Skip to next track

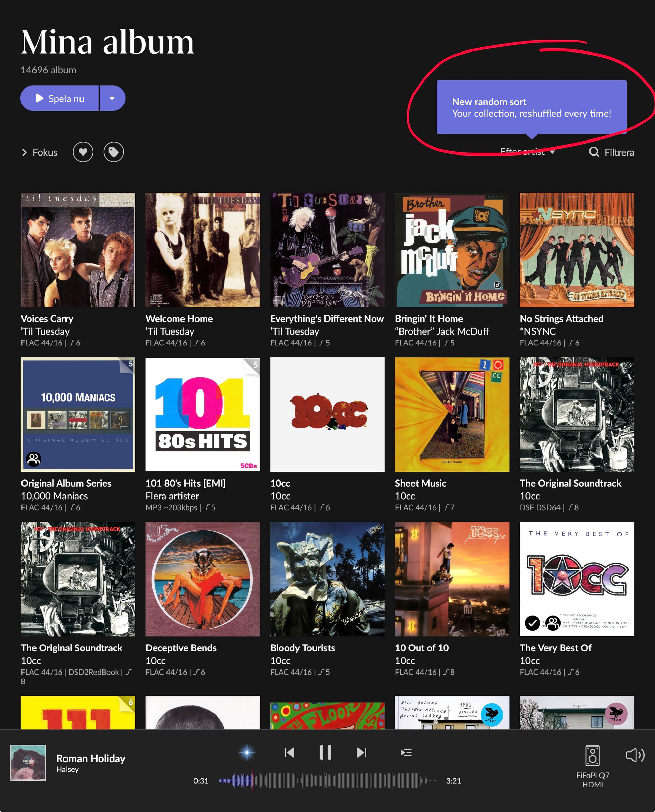tap(362, 753)
